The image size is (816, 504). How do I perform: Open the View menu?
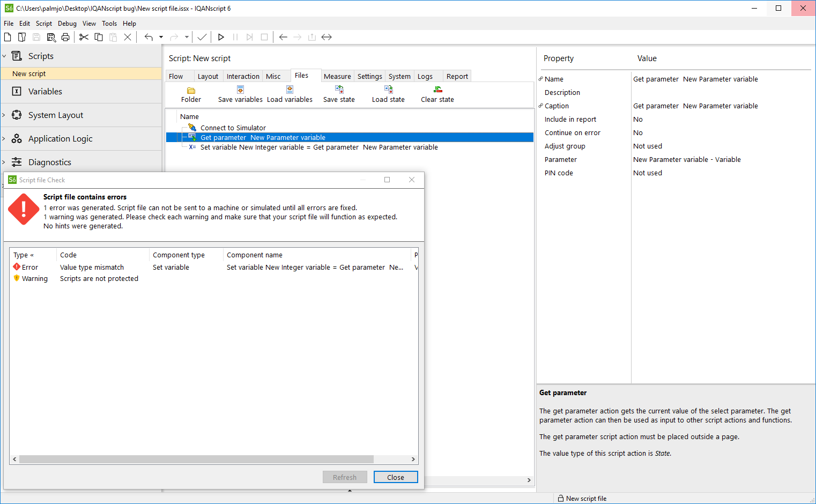(x=89, y=24)
